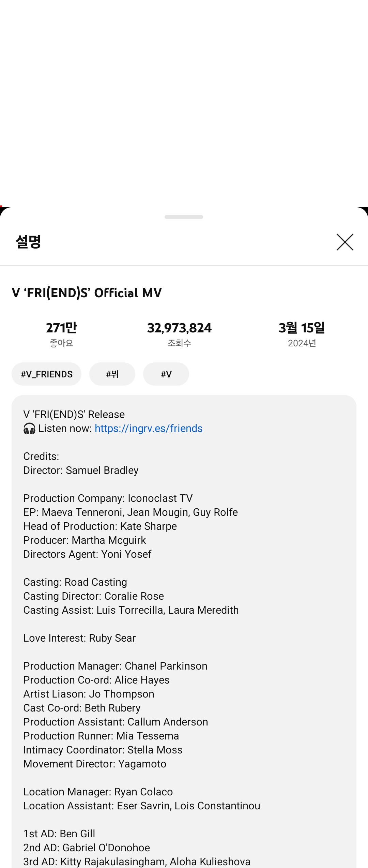Click the Casting: Road Casting line
368x868 pixels.
coord(75,582)
